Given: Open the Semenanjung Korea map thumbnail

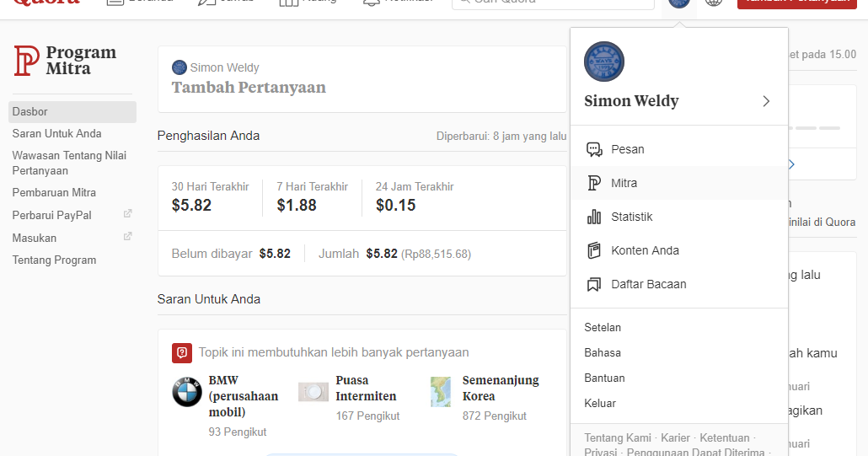Looking at the screenshot, I should (x=441, y=392).
